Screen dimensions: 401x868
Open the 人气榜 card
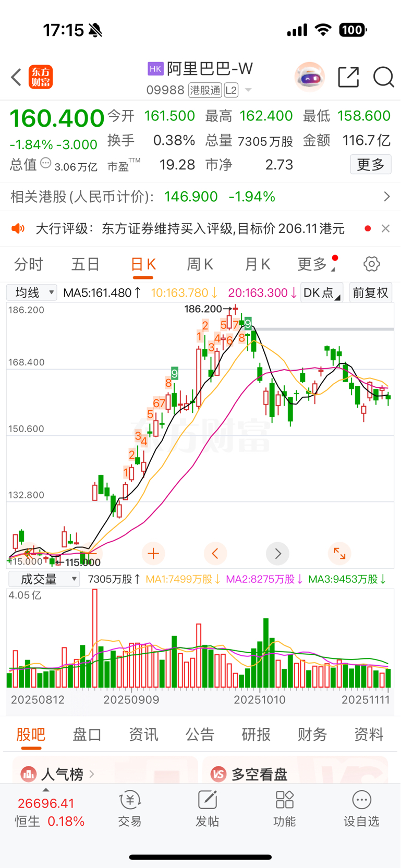click(105, 770)
